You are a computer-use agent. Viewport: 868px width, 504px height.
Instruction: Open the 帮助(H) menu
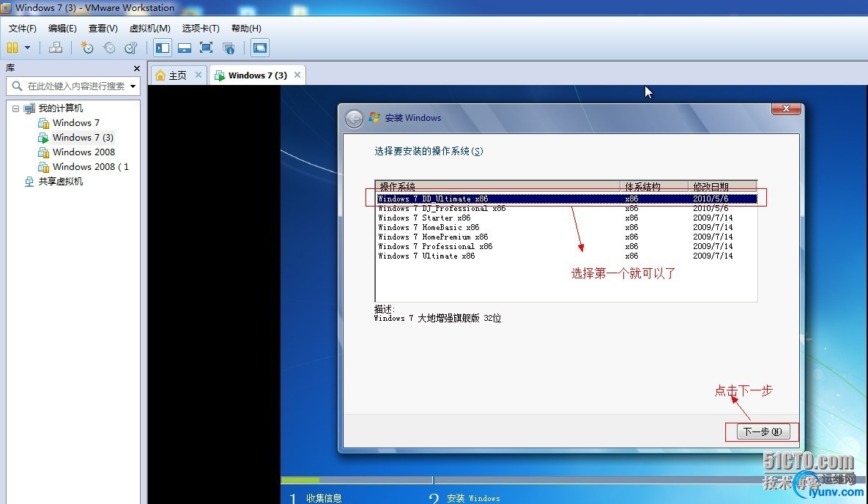pyautogui.click(x=246, y=29)
